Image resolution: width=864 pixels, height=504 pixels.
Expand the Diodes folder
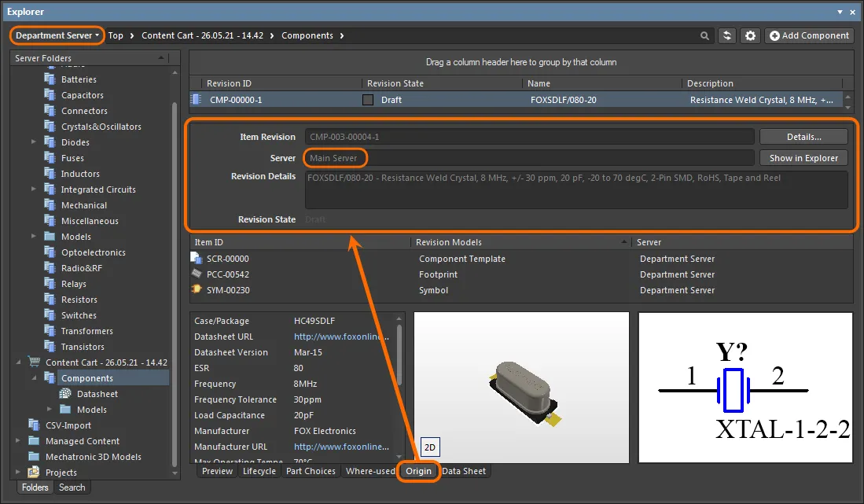click(x=34, y=142)
